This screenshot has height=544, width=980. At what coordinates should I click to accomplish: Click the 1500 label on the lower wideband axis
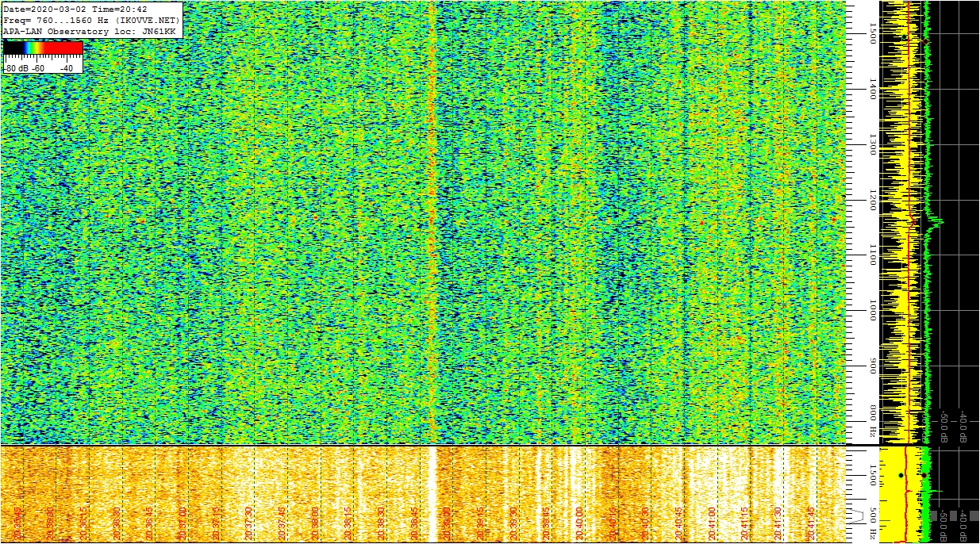(871, 474)
